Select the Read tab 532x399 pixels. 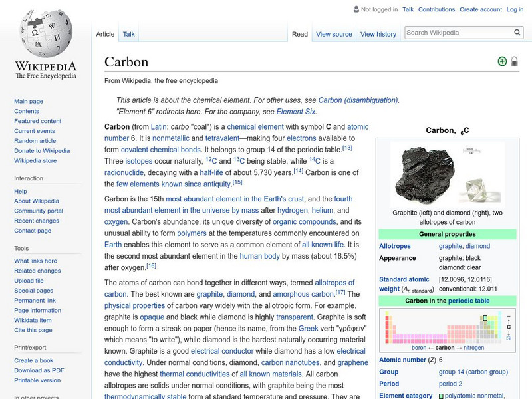point(300,34)
